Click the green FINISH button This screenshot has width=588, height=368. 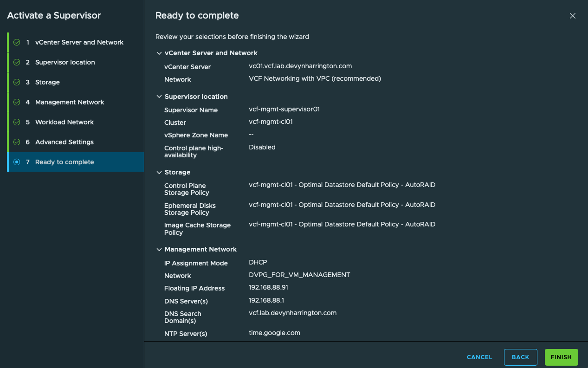[561, 357]
